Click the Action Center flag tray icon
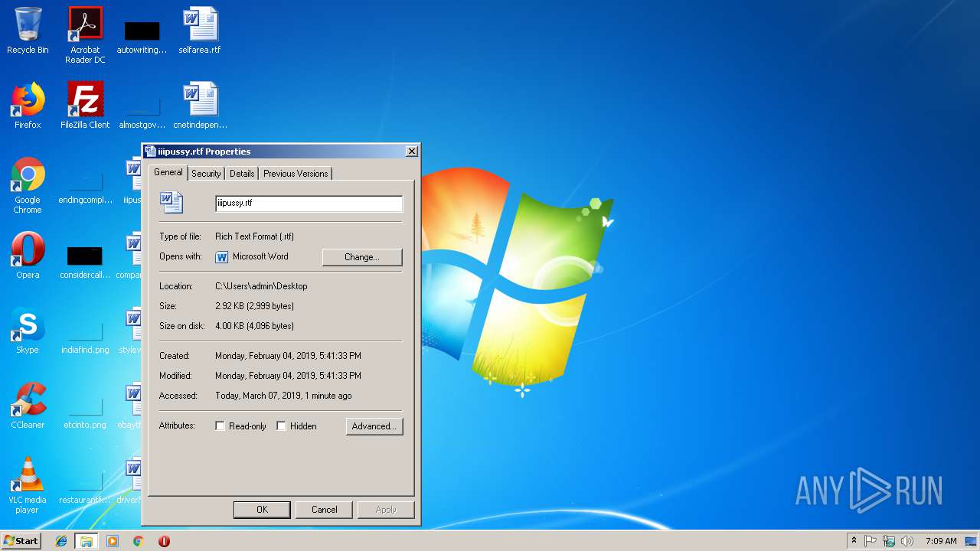Screen dimensions: 980x551 click(871, 541)
